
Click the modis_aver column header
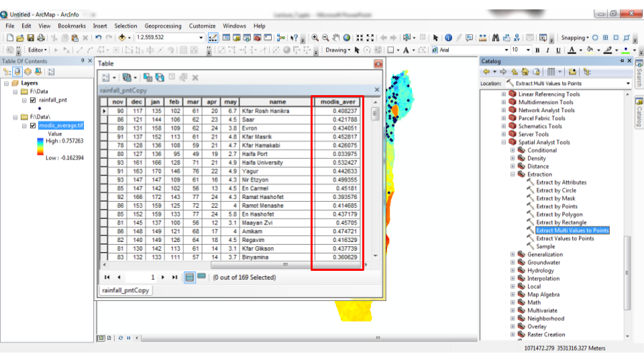[337, 102]
